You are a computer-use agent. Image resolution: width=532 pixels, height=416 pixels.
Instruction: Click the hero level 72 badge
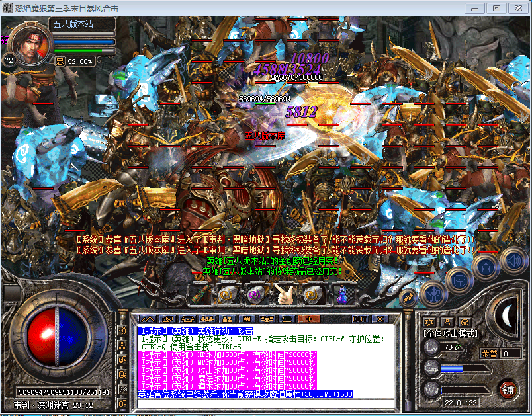coord(9,60)
